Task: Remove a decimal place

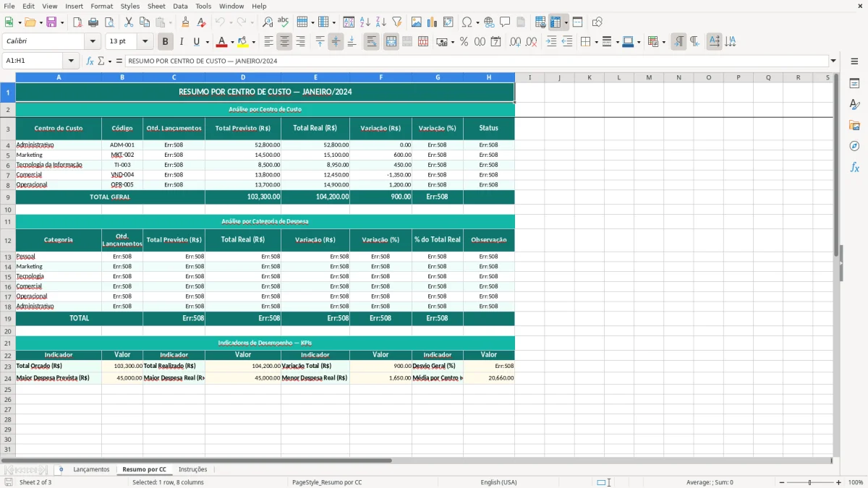Action: 532,42
